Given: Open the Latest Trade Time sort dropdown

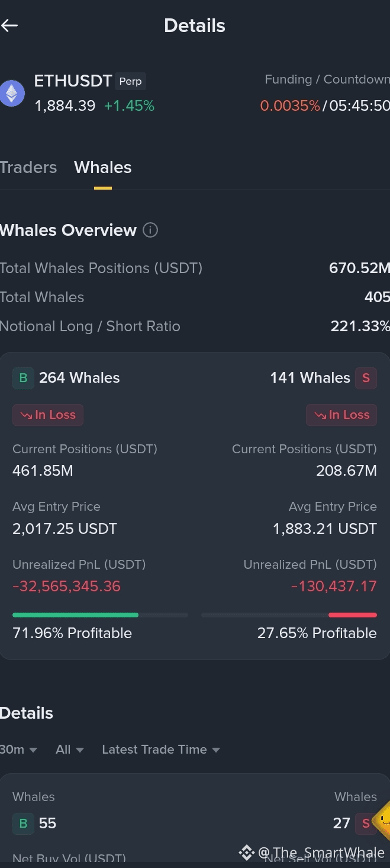Looking at the screenshot, I should 161,750.
